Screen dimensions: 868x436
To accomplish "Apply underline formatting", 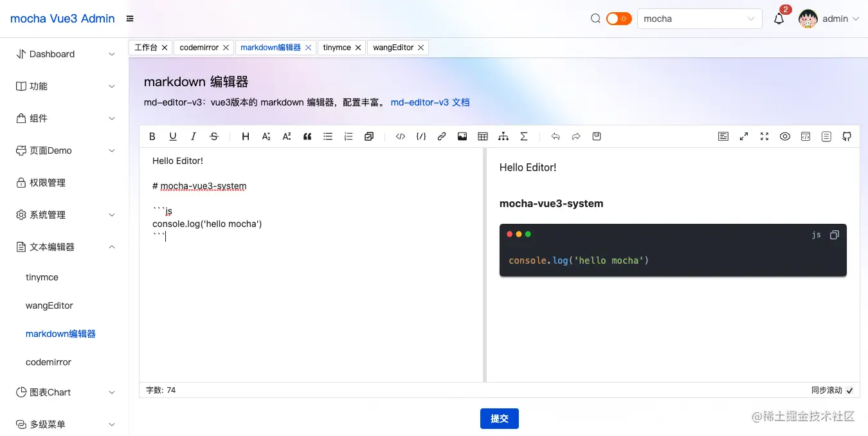I will (173, 136).
